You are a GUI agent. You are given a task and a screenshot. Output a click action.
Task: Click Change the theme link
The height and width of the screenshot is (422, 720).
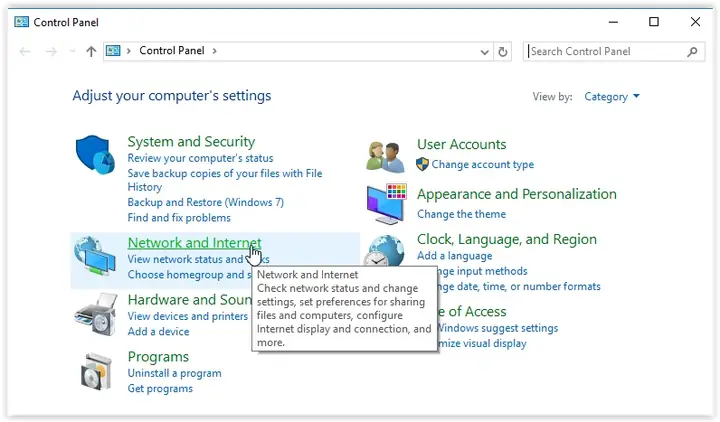tap(461, 214)
